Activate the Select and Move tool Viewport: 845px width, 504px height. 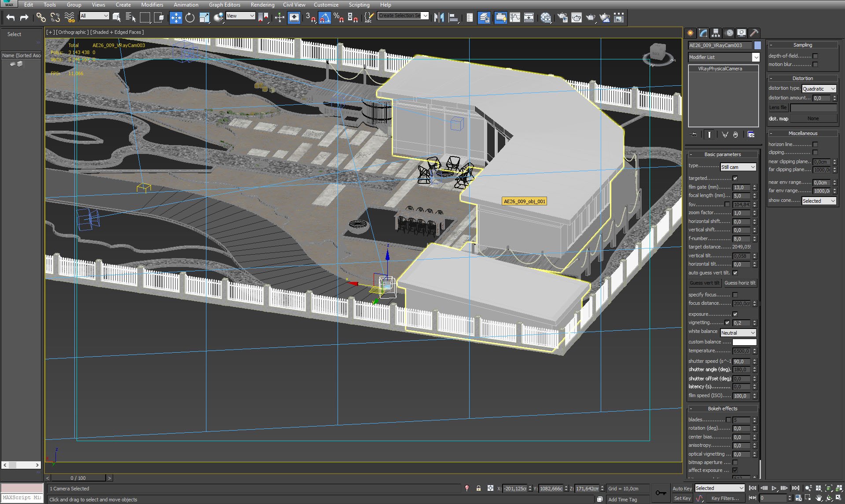point(176,18)
